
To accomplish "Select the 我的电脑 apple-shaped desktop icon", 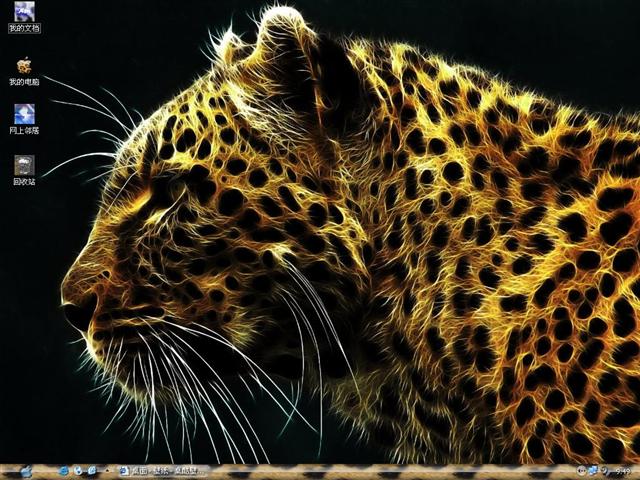I will (24, 72).
